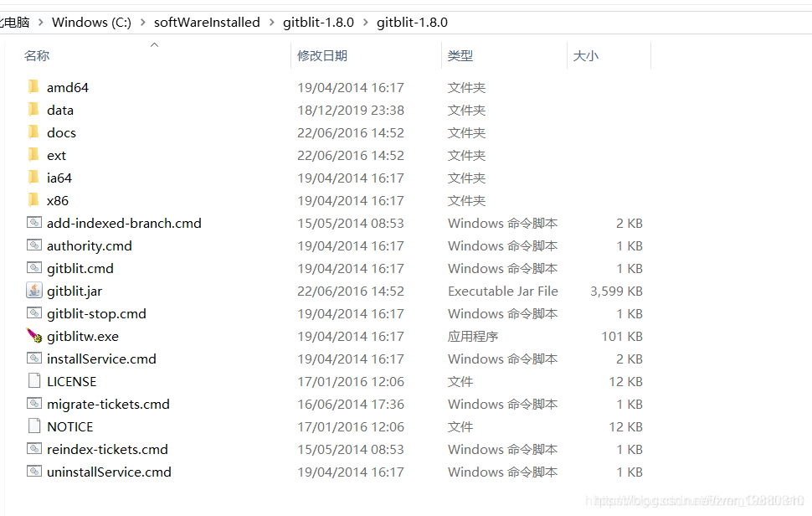Select file name authority.cmd

click(90, 246)
